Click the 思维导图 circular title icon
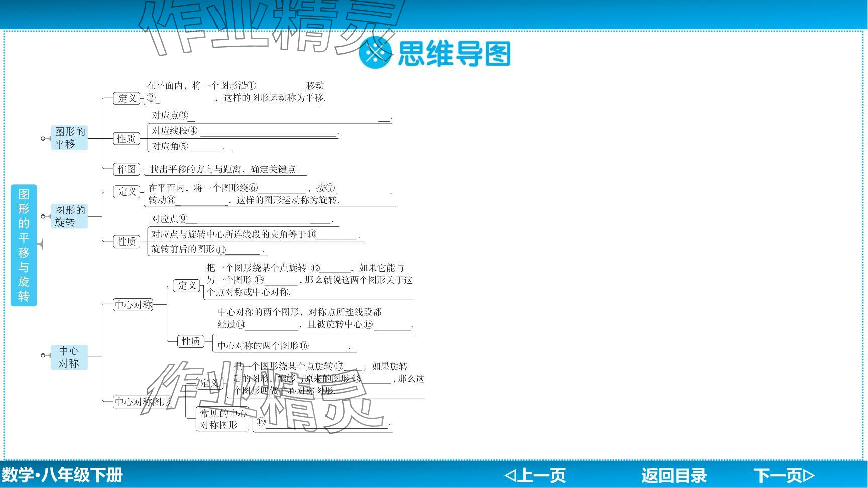Viewport: 868px width, 488px height. coord(375,53)
